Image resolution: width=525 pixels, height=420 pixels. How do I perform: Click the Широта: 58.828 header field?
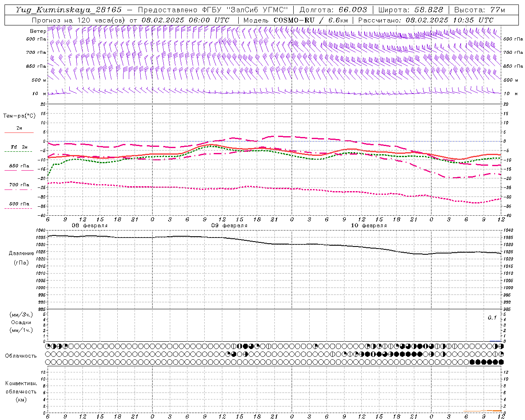click(x=411, y=9)
